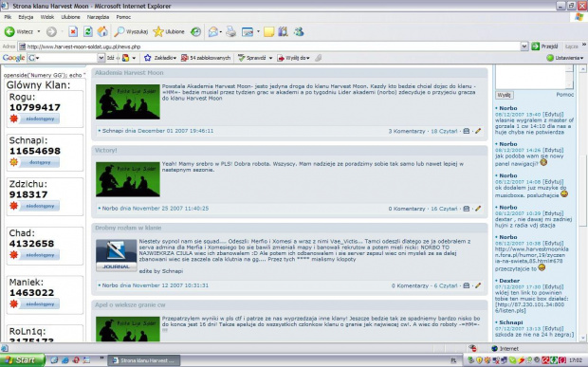Screen dimensions: 588x367
Task: Click the print icon on Akademia post footer
Action: point(466,131)
